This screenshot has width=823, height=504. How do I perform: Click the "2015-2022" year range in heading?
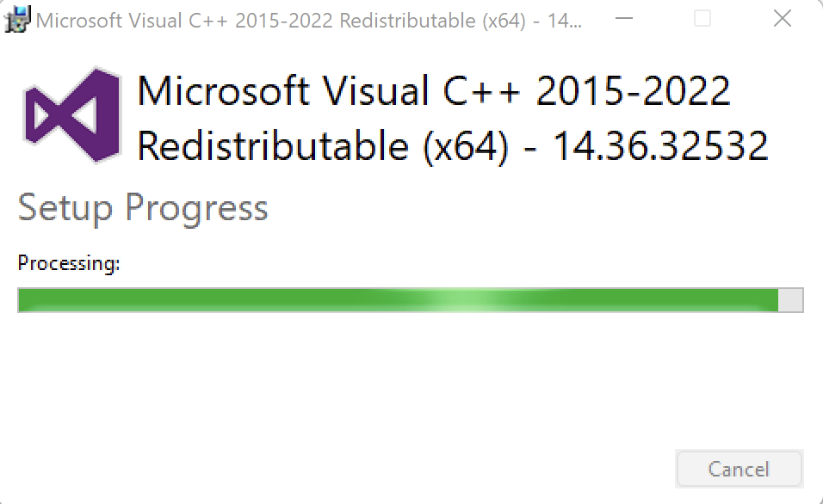634,91
